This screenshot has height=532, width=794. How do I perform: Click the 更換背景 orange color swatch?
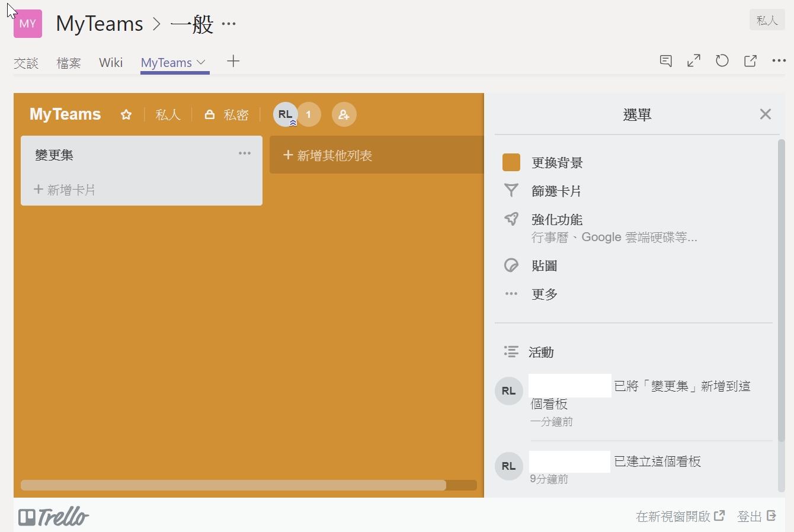511,162
